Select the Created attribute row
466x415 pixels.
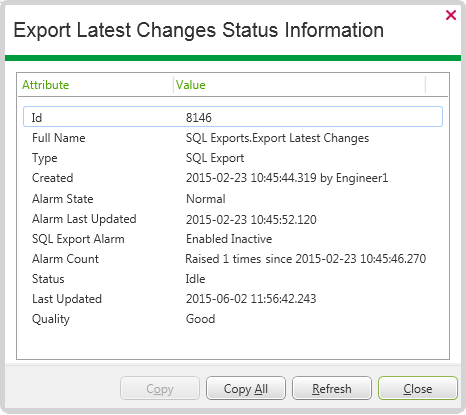pos(233,178)
